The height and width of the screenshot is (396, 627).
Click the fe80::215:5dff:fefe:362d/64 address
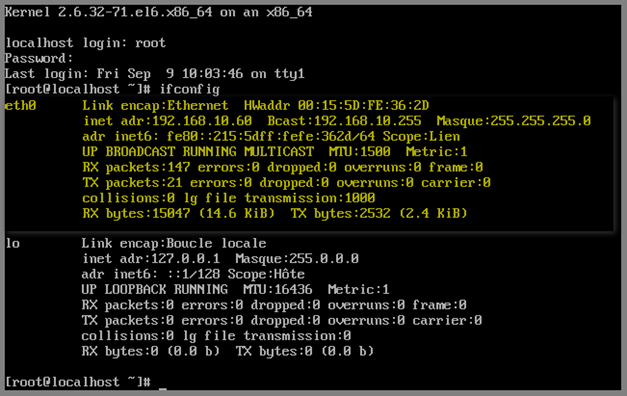(x=271, y=136)
